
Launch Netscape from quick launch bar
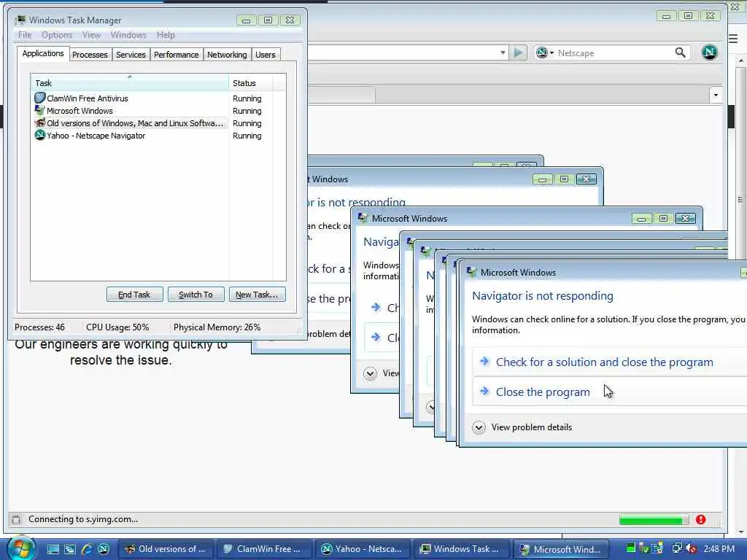click(x=104, y=549)
